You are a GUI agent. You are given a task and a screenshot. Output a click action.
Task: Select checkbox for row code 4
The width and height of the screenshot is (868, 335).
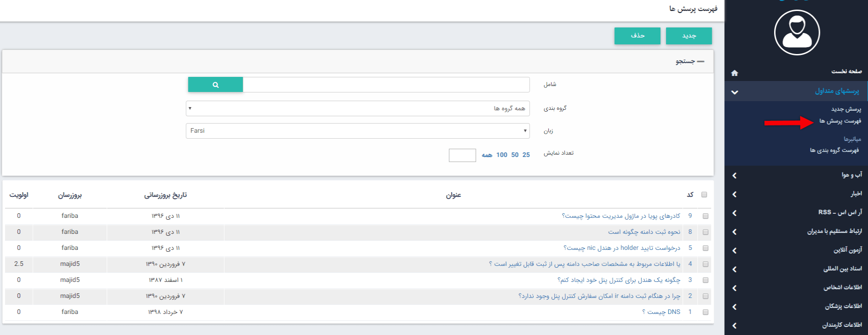pos(705,264)
